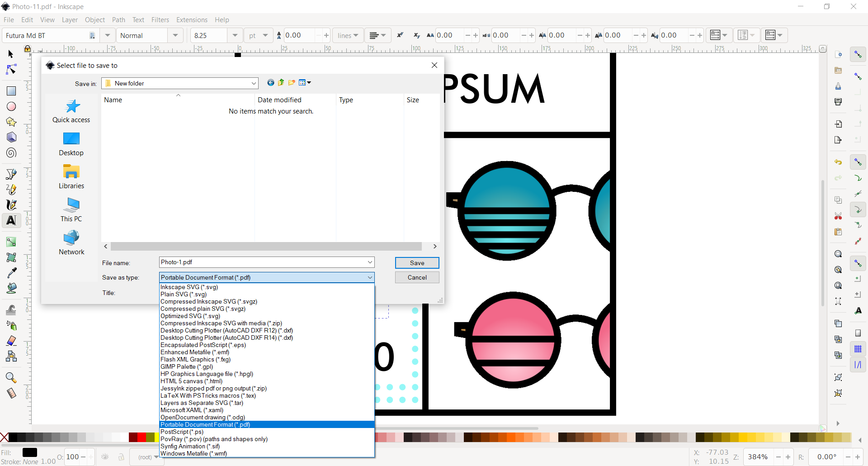The height and width of the screenshot is (466, 868).
Task: Go up one folder level
Action: point(281,83)
